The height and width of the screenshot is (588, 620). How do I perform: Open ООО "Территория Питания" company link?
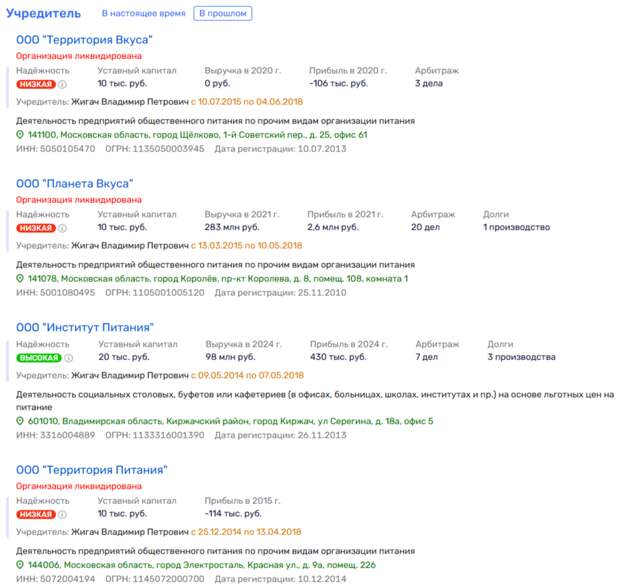click(91, 470)
